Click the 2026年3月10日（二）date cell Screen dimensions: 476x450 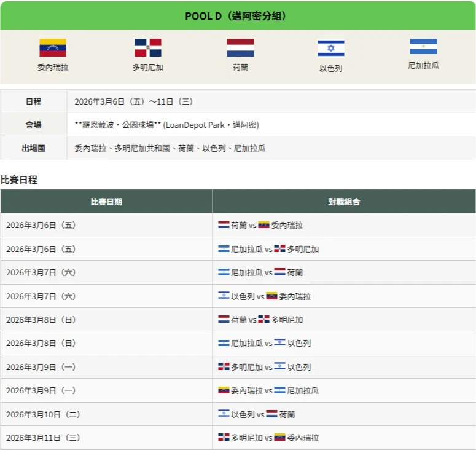click(43, 414)
